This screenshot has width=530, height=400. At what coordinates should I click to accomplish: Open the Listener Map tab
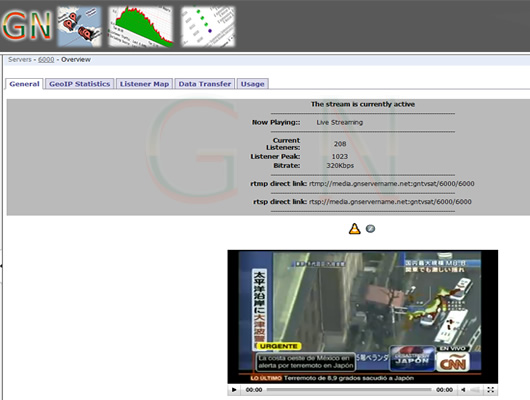click(144, 84)
